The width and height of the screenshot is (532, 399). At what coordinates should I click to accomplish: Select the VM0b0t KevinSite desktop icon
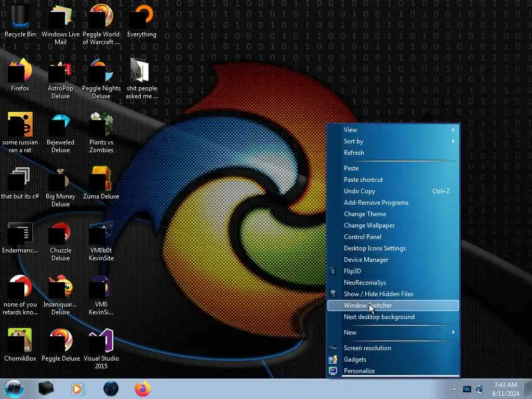click(x=101, y=241)
